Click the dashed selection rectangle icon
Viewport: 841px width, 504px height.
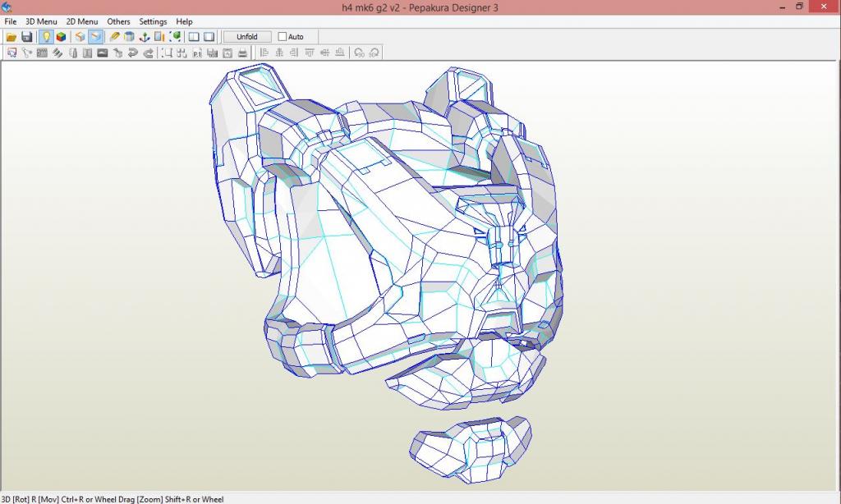click(167, 53)
